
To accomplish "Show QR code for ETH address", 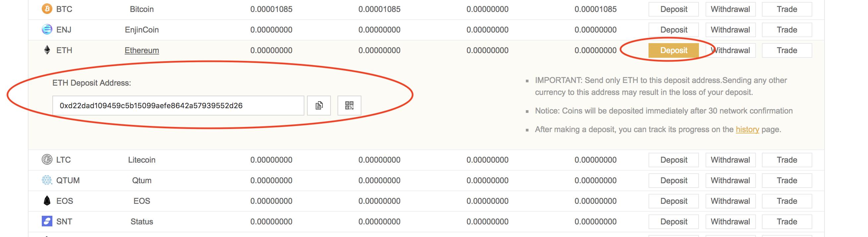I will 349,106.
